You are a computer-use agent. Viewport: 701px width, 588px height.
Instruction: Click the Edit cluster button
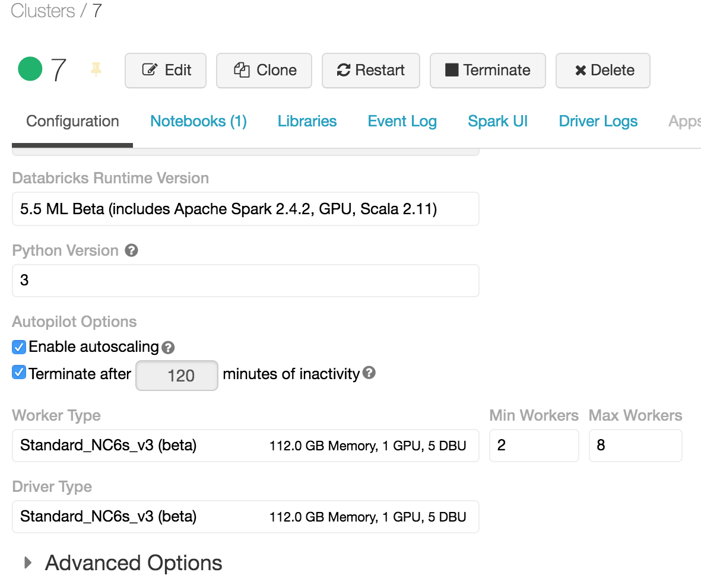coord(166,71)
